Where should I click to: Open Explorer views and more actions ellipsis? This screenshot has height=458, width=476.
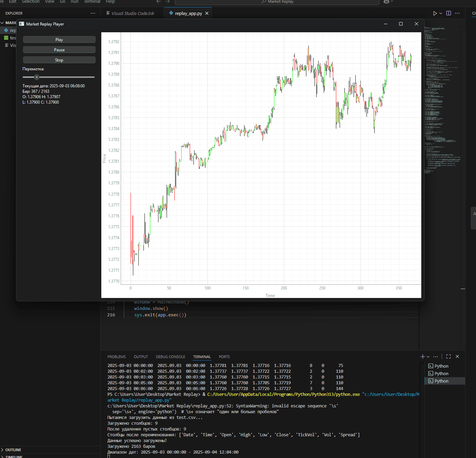click(x=93, y=13)
